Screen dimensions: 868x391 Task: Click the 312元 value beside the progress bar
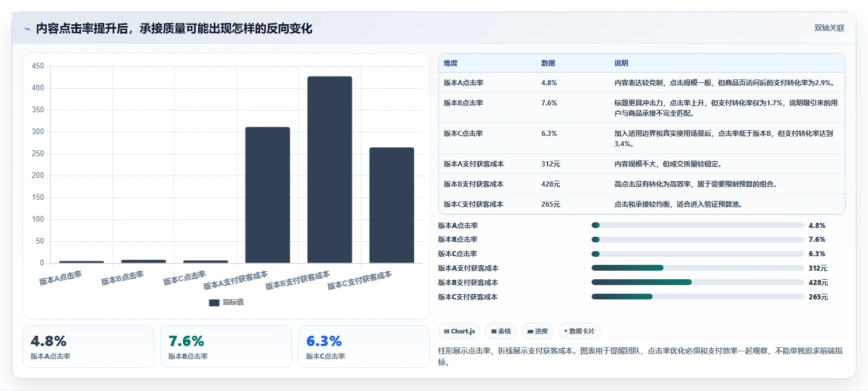pos(818,268)
